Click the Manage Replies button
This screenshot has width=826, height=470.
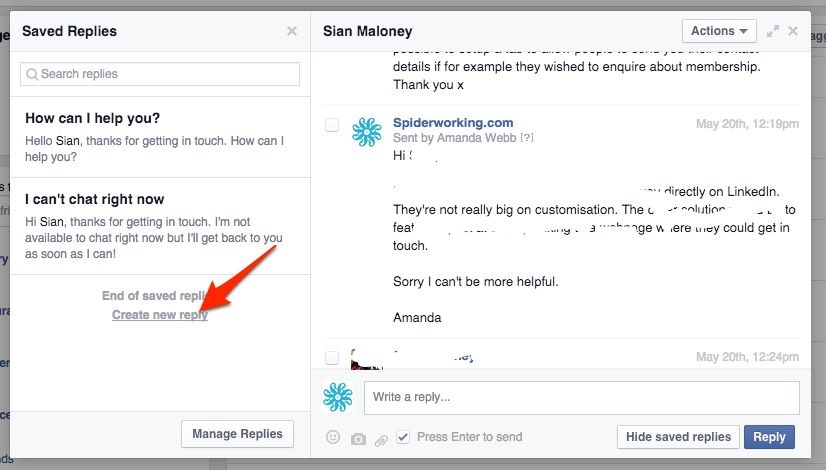point(237,434)
